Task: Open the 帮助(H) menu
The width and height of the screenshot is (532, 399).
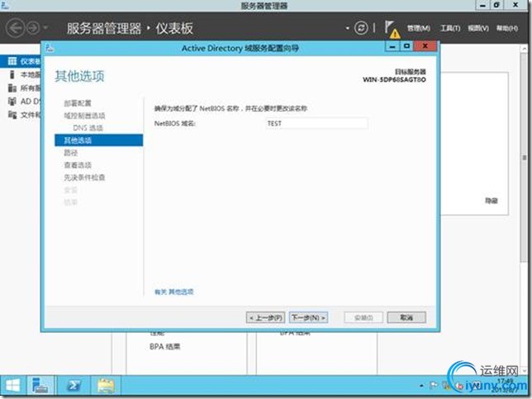Action: [507, 28]
